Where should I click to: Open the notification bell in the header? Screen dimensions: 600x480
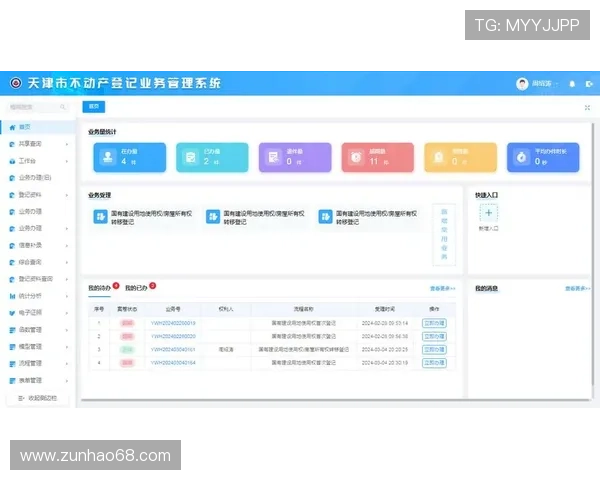(572, 84)
